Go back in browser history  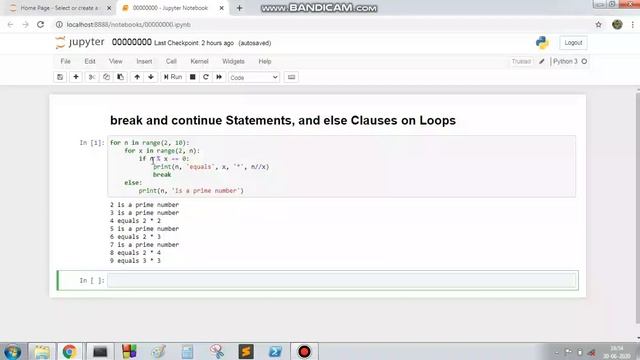[x=11, y=24]
